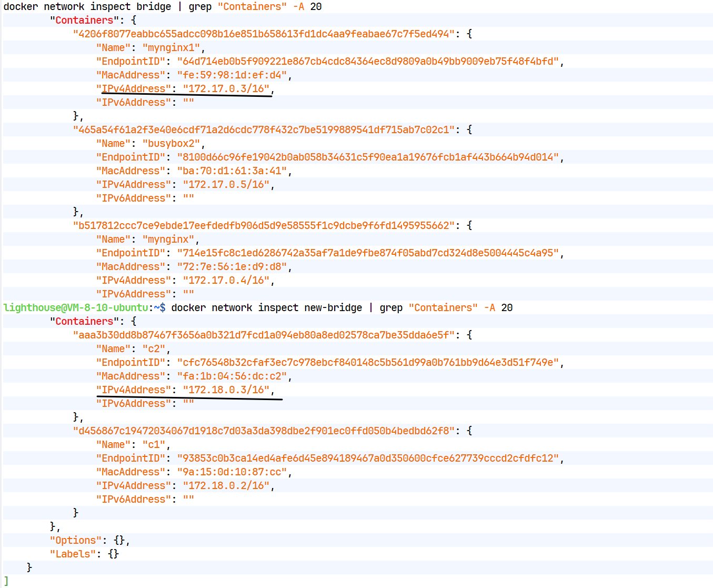Click the container ID starting with aaa3b30dd8b8
The width and height of the screenshot is (713, 588).
pos(264,335)
